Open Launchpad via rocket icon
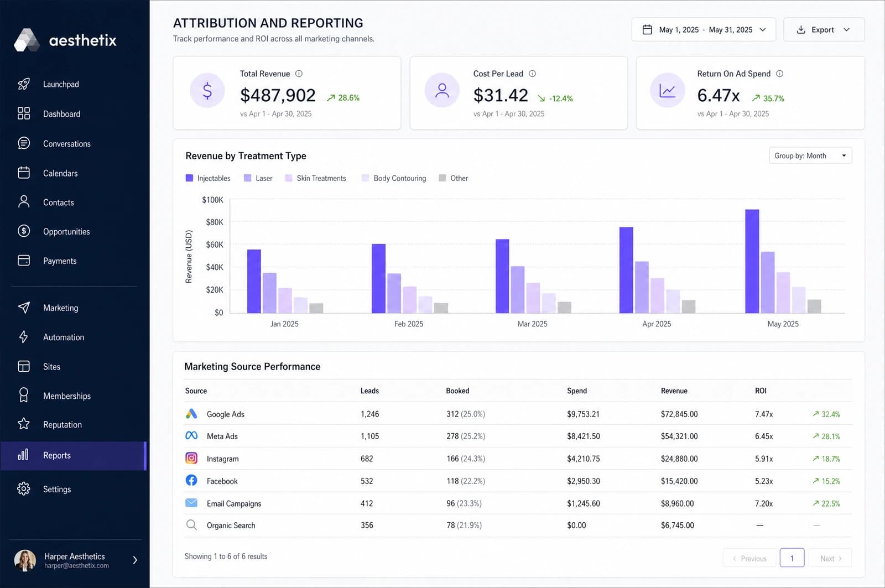Image resolution: width=885 pixels, height=588 pixels. [24, 84]
